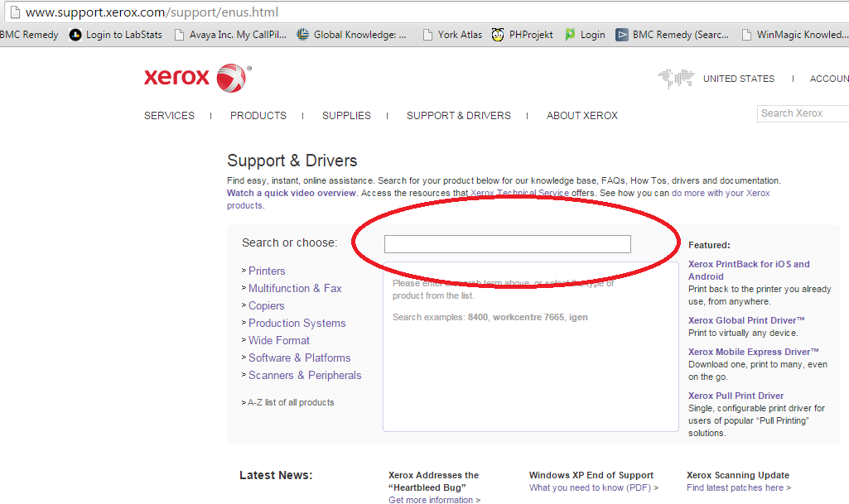Open Xerox Mobile Express Driver link

pos(753,352)
